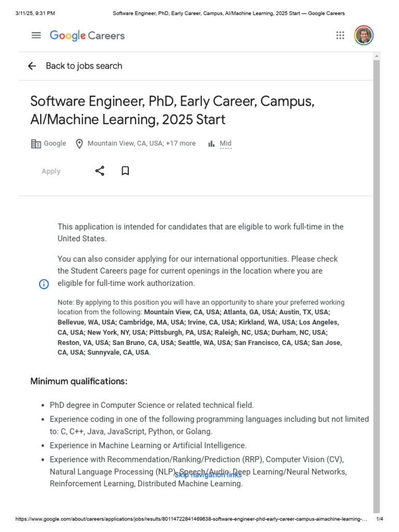
Task: Click Skip navigation links
Action: (208, 475)
